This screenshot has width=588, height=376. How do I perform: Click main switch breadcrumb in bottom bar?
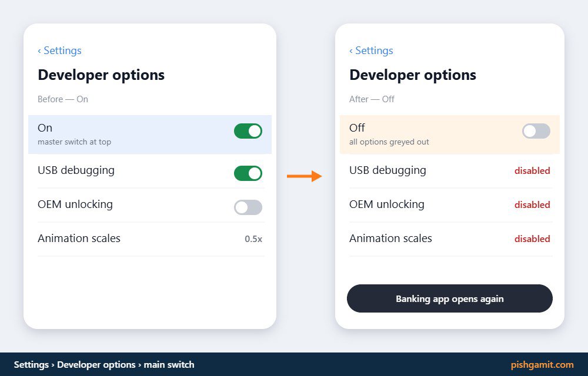[169, 364]
